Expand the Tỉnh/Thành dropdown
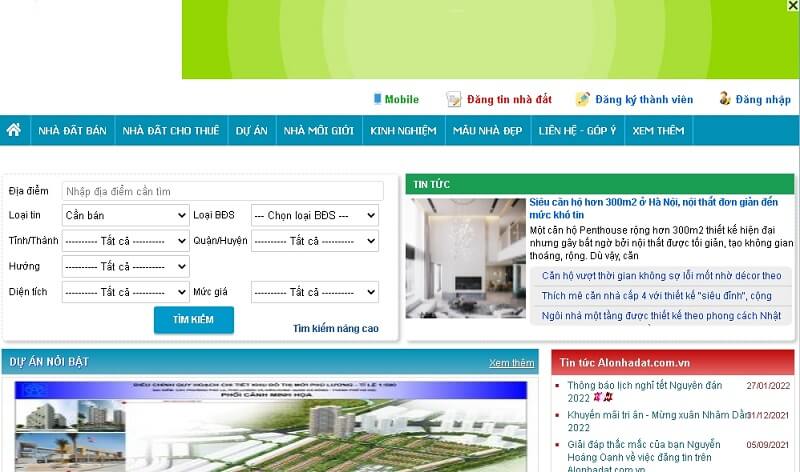The image size is (800, 472). 126,241
